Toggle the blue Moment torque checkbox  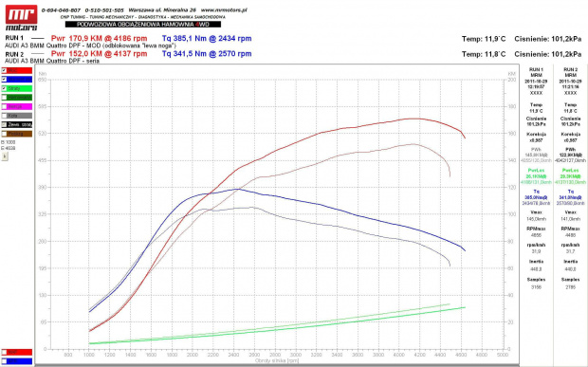point(4,80)
